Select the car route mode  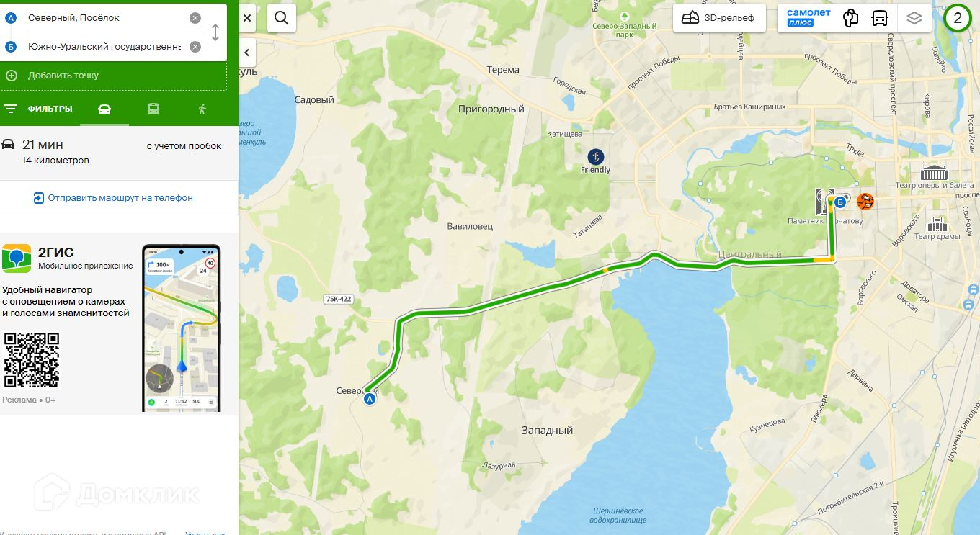click(104, 109)
